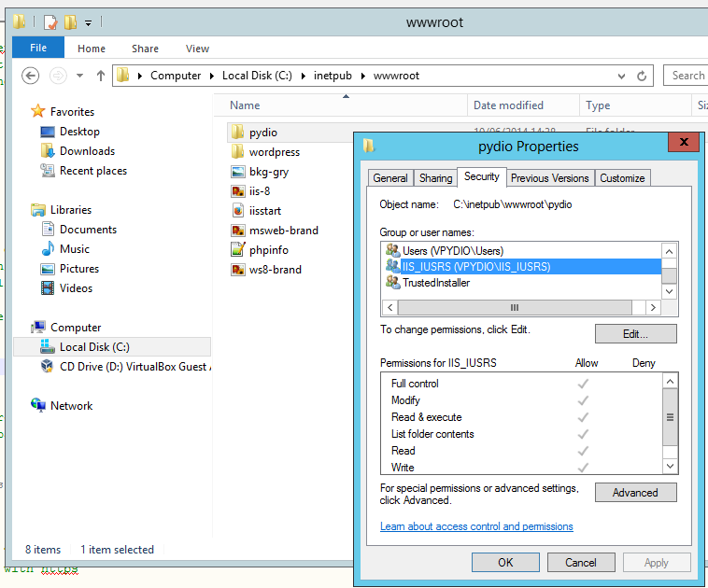Refresh the wwwroot folder view
708x588 pixels.
(x=642, y=76)
